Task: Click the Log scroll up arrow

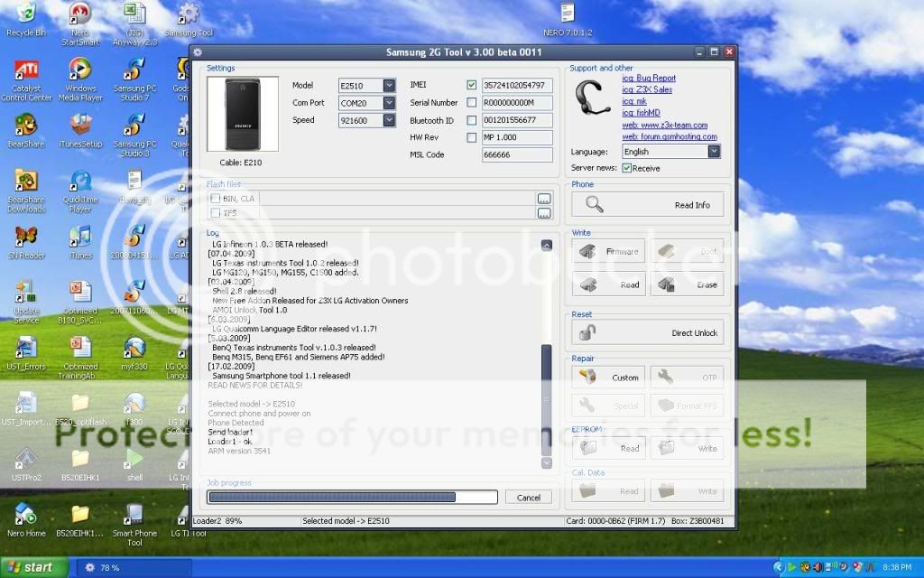Action: click(x=546, y=245)
